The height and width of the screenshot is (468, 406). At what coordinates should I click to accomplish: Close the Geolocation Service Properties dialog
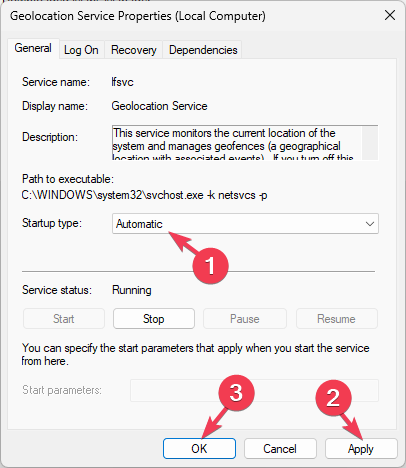click(x=390, y=15)
